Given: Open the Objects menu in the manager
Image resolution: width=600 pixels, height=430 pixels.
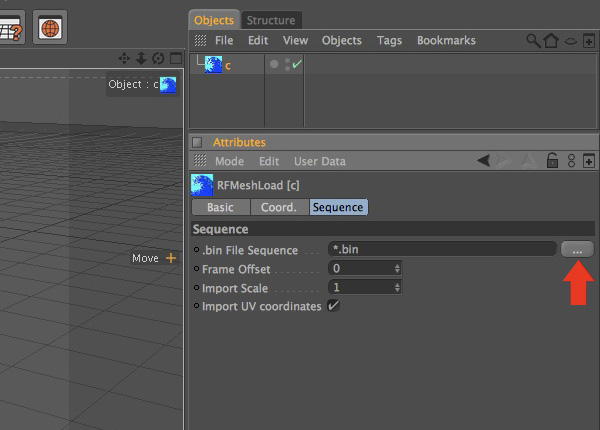Looking at the screenshot, I should click(x=342, y=41).
